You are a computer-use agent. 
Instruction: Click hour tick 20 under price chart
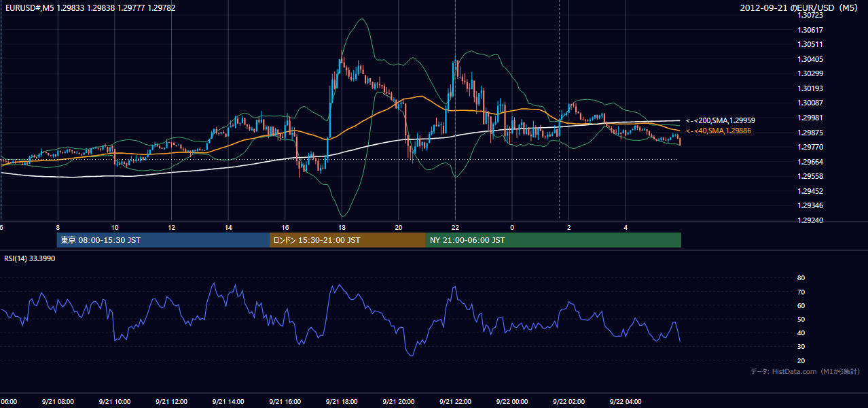pyautogui.click(x=399, y=228)
